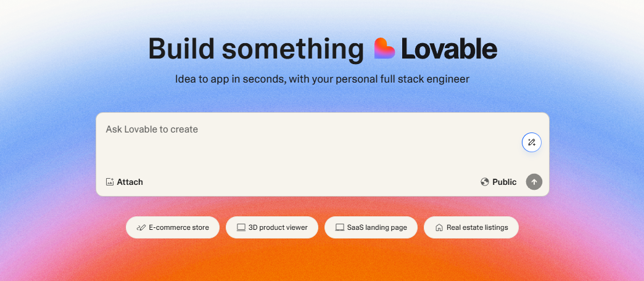Click the Lovable wordmark text
The width and height of the screenshot is (644, 281).
coord(448,49)
